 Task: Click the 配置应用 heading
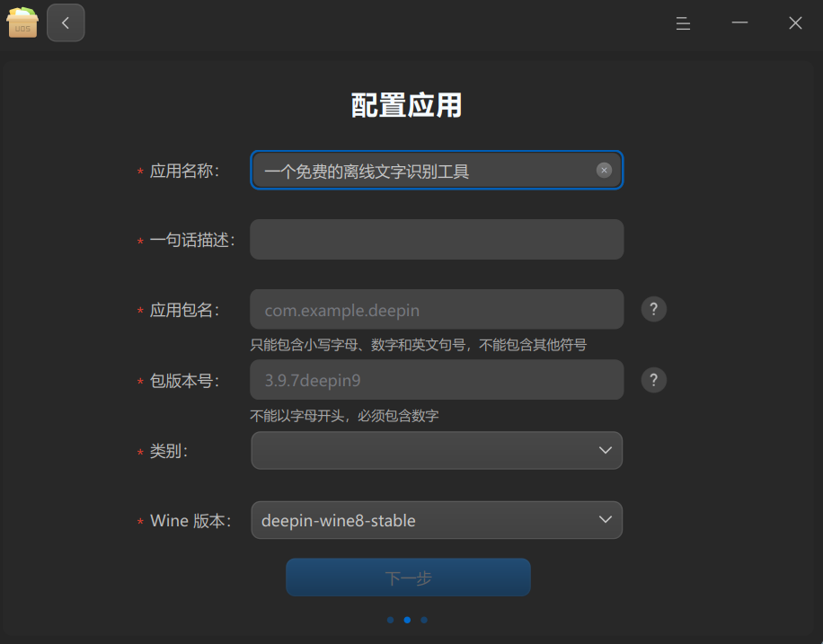coord(407,105)
